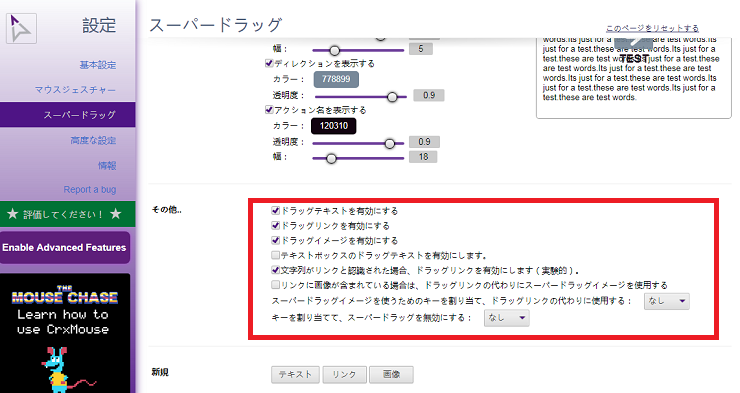Select スーパードラッグ in the sidebar

pos(67,115)
